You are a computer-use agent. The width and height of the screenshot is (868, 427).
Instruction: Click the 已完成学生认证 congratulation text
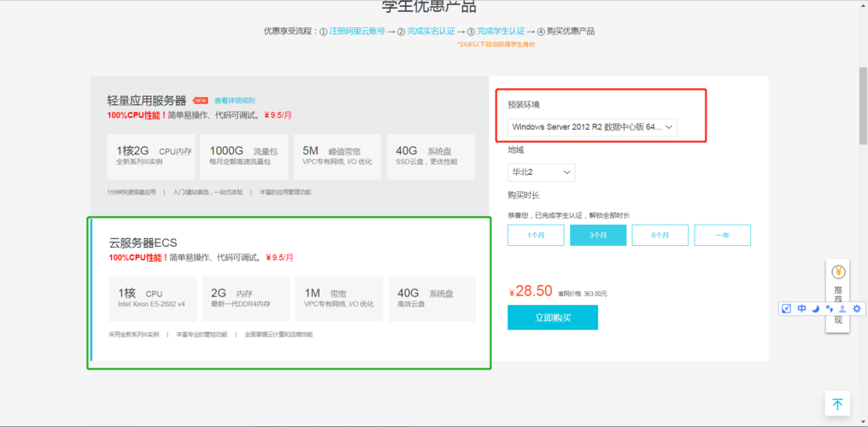[x=568, y=215]
